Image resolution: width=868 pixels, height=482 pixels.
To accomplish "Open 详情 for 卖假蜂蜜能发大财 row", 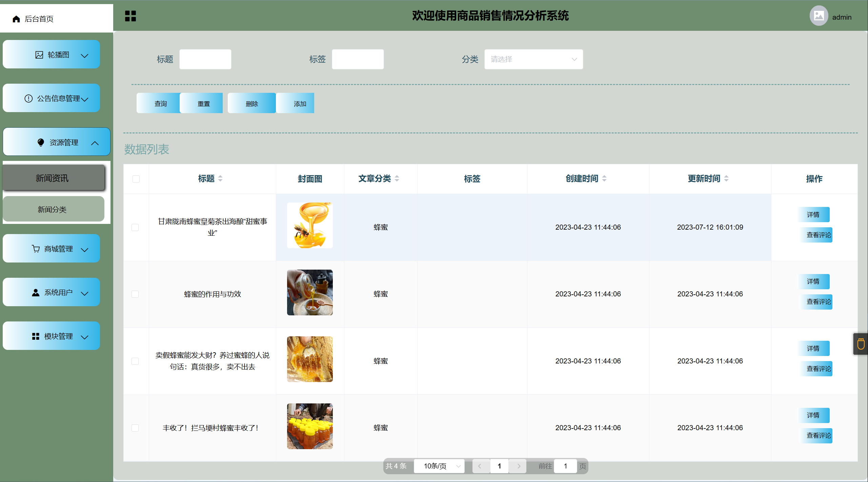I will coord(813,348).
